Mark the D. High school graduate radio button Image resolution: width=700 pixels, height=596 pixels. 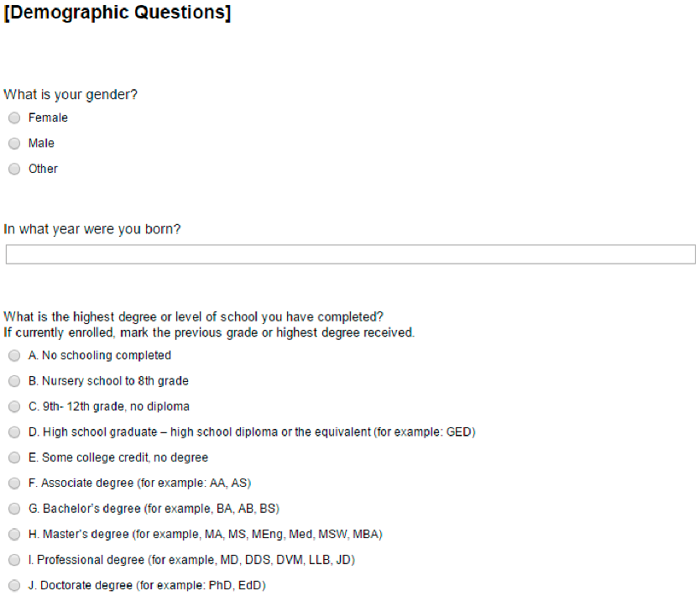pyautogui.click(x=14, y=432)
